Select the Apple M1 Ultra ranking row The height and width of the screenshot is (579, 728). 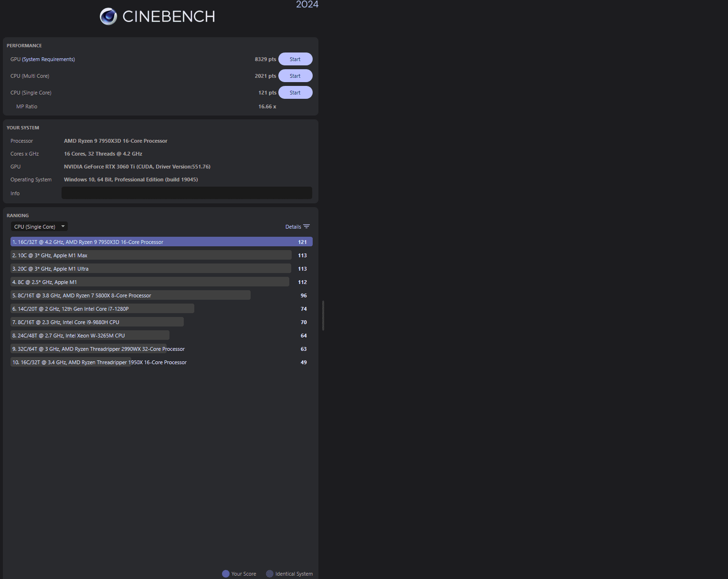[x=161, y=269]
